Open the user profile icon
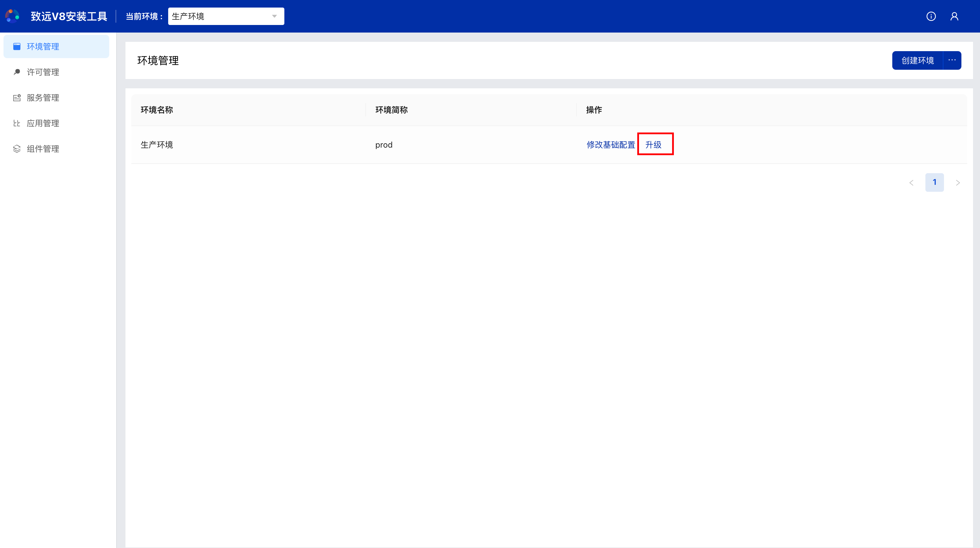980x548 pixels. [954, 16]
